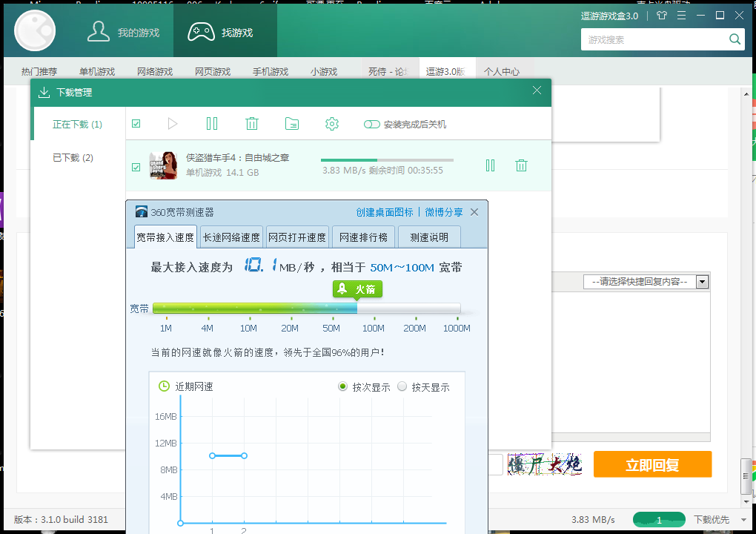Enable 安装完成后关机 switch
Image resolution: width=756 pixels, height=534 pixels.
point(372,125)
